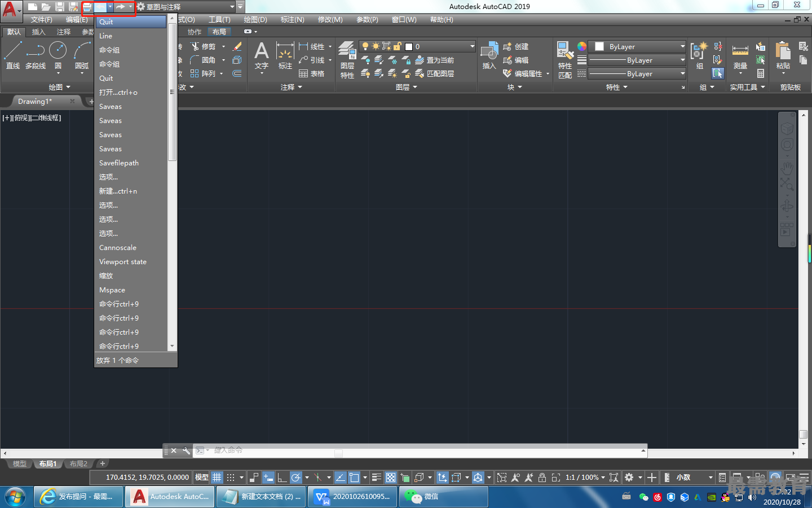Click the Redo arrow in quick access toolbar
Viewport: 812px width, 508px height.
point(121,7)
